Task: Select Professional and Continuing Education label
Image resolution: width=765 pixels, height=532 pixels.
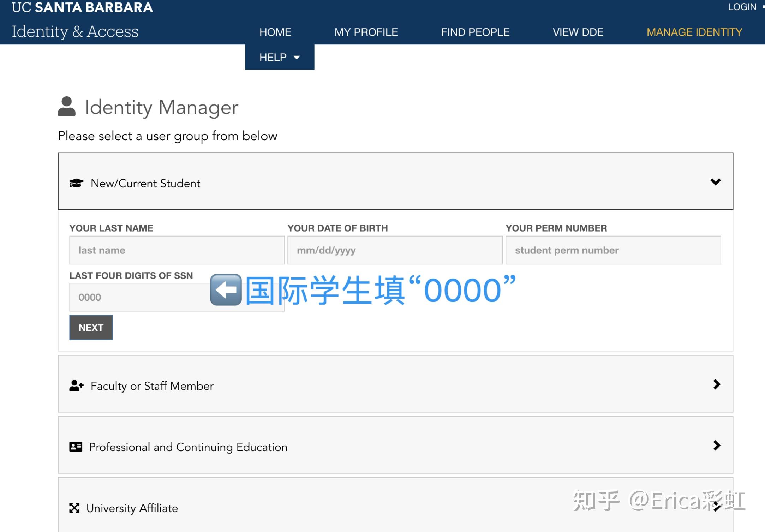Action: tap(188, 447)
